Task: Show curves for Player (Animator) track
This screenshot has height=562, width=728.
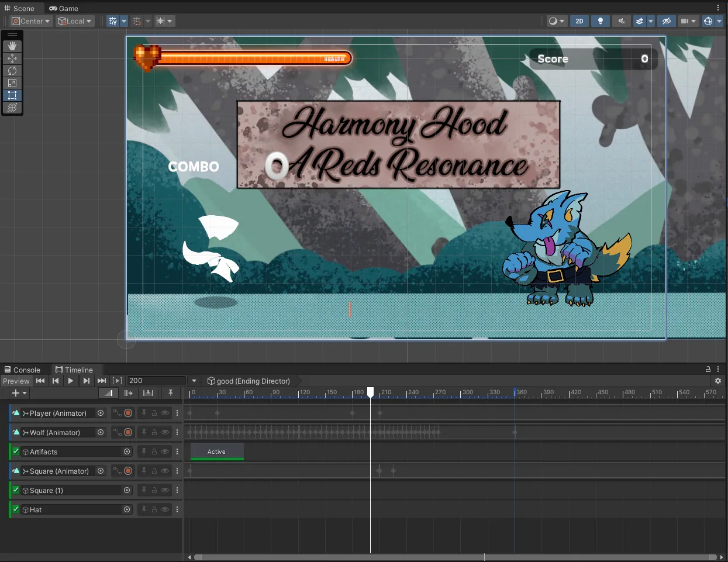Action: [x=118, y=413]
